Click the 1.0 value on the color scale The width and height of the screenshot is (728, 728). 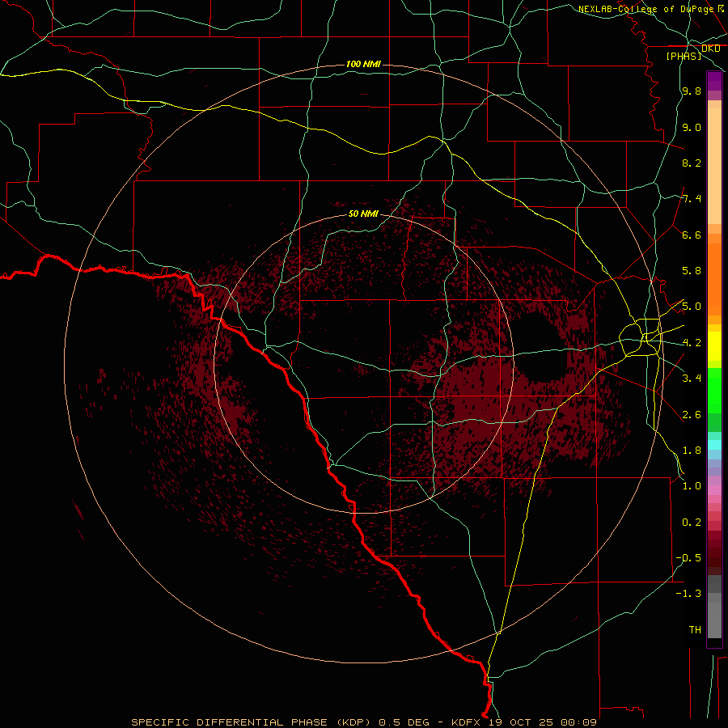691,486
